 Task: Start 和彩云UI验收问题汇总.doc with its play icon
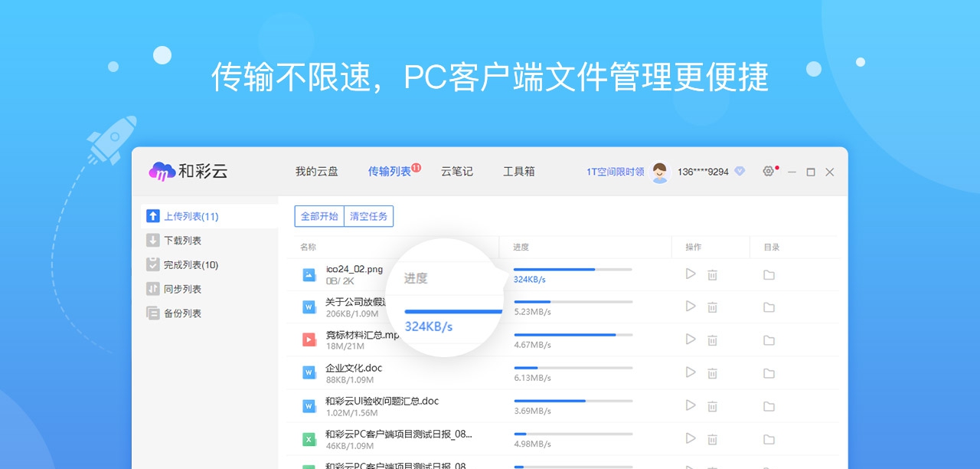[691, 405]
